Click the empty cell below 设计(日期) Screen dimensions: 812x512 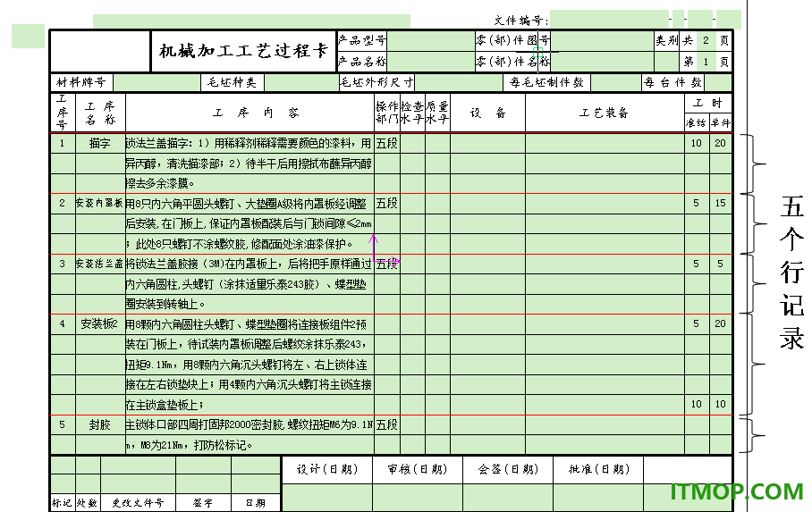tap(327, 498)
